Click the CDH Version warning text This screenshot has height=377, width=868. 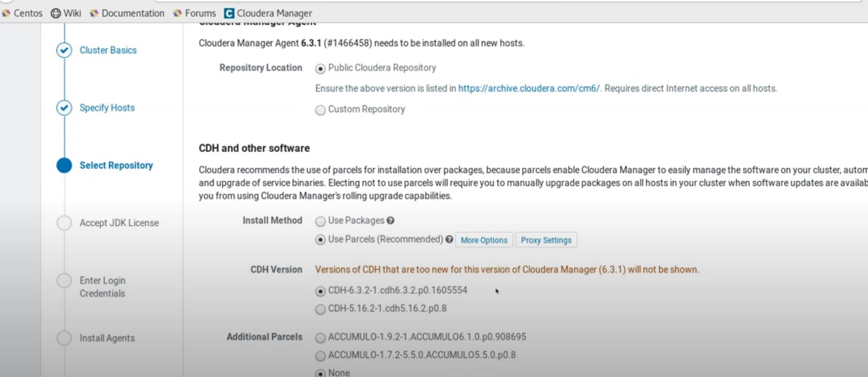click(507, 269)
